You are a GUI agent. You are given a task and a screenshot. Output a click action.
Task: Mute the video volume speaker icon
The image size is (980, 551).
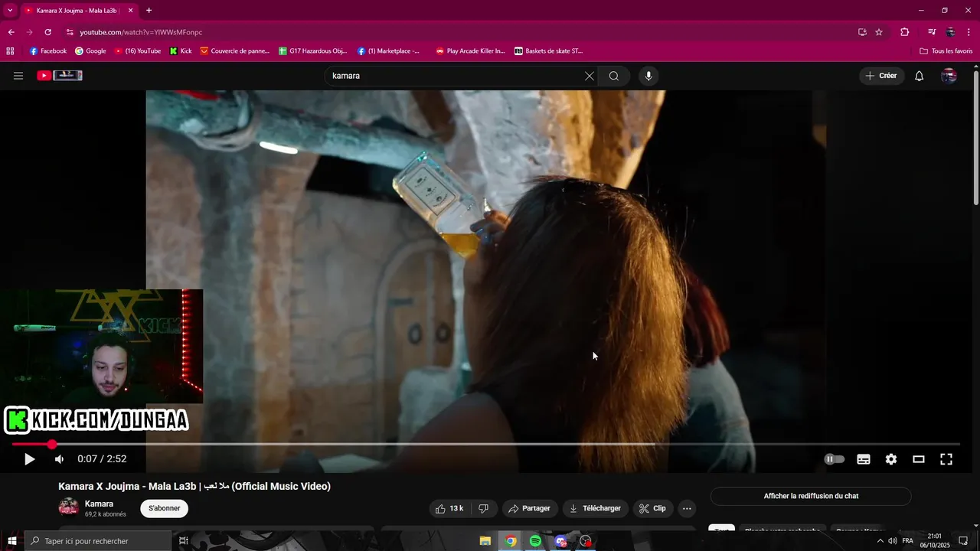(x=59, y=459)
